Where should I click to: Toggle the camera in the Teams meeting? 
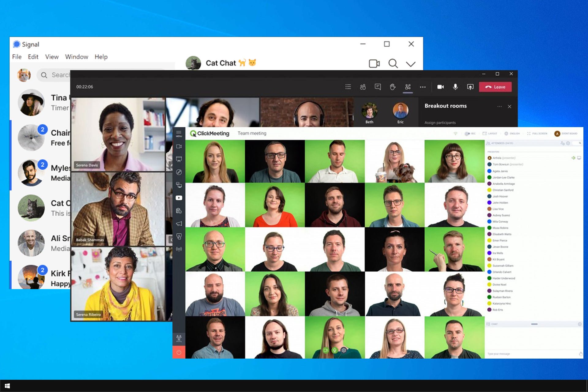(441, 87)
